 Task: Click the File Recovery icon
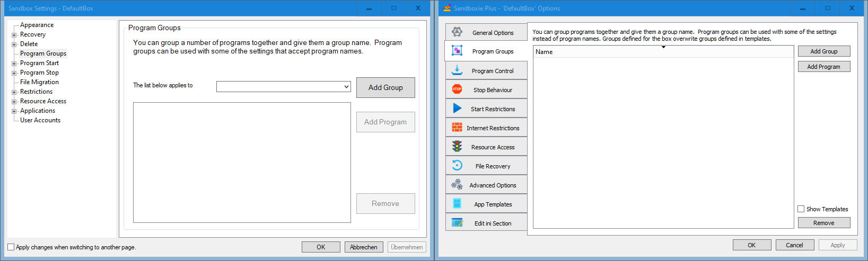(x=457, y=166)
